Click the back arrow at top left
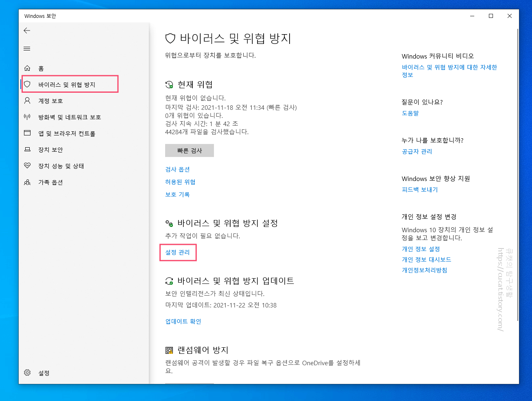Screen dimensions: 532x401 27,31
